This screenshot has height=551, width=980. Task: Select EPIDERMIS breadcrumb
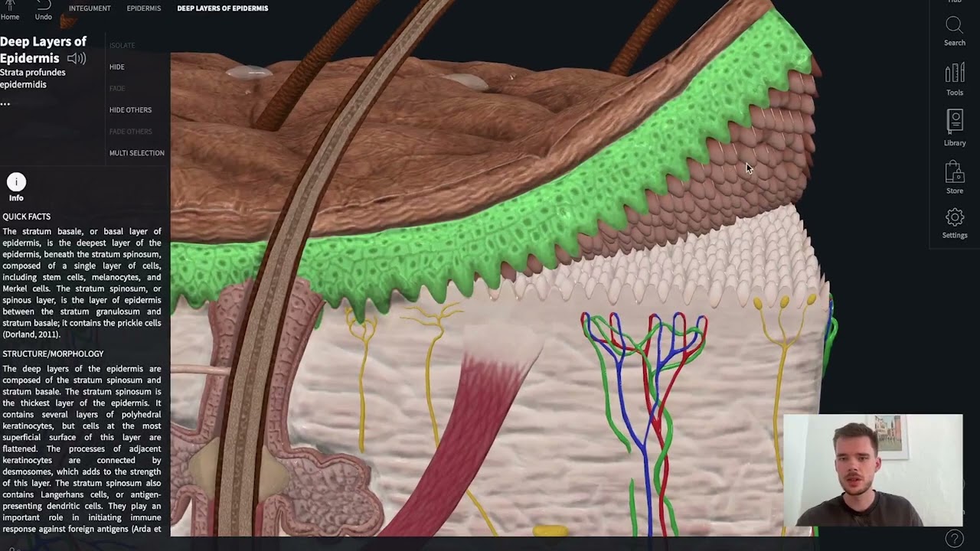pos(144,8)
